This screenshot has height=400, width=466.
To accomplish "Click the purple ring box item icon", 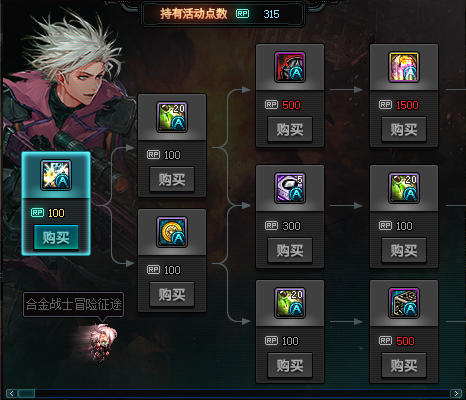I will point(290,188).
